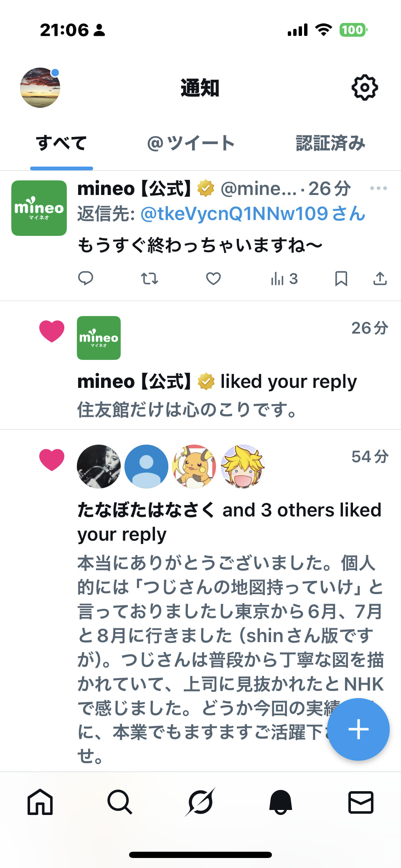Reply to mineo's tweet

pos(86,278)
